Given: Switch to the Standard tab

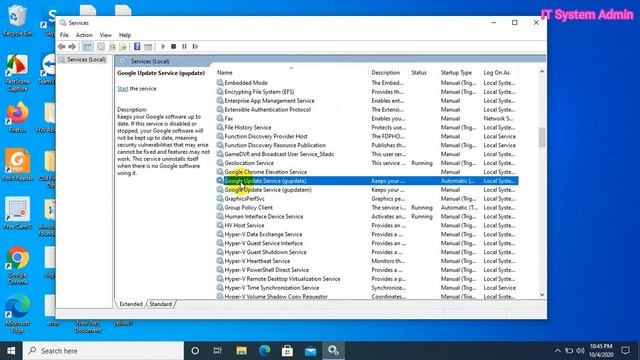Looking at the screenshot, I should [160, 304].
